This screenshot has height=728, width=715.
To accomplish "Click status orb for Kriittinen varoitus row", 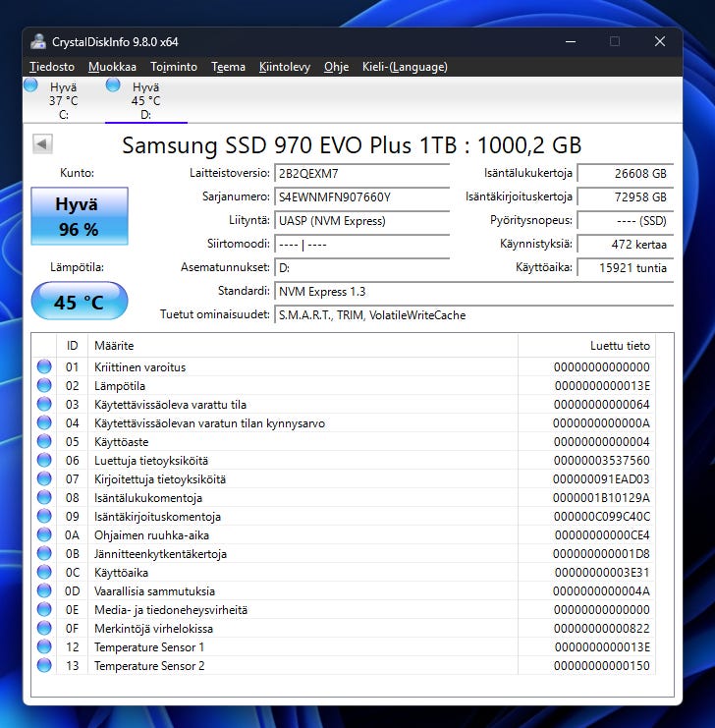I will click(44, 367).
